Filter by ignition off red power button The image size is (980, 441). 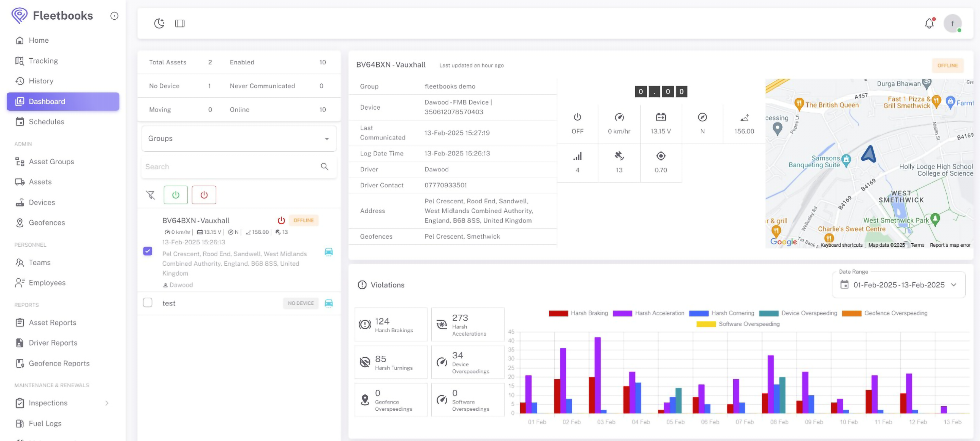(204, 195)
